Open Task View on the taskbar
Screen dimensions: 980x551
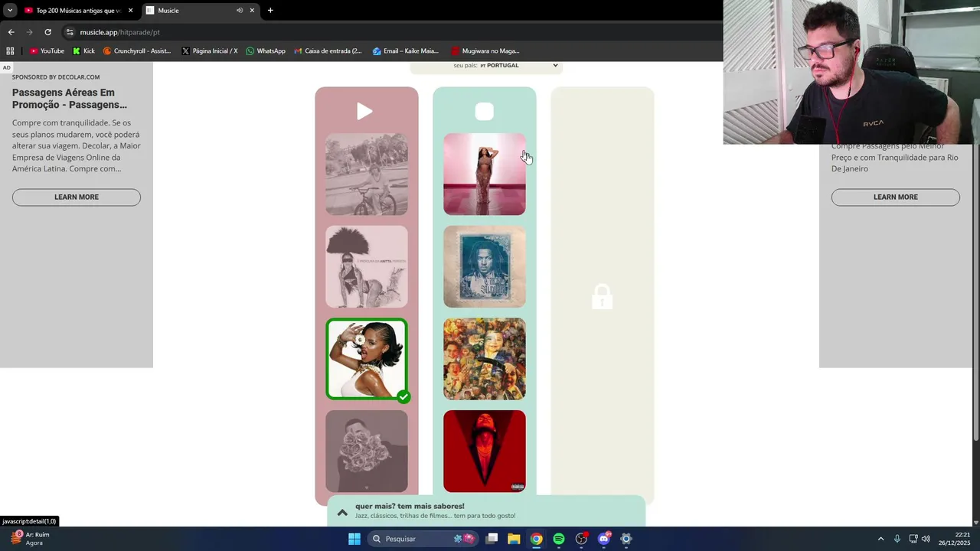[x=492, y=539]
